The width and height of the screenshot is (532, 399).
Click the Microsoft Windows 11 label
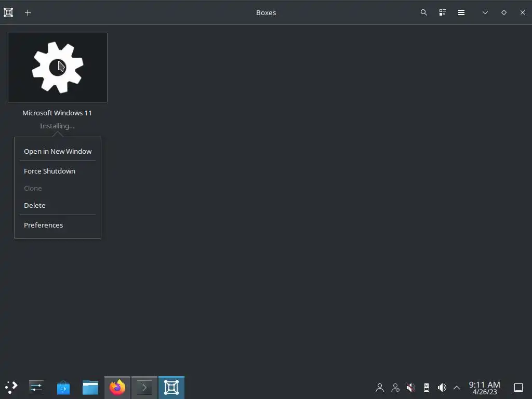(x=57, y=113)
